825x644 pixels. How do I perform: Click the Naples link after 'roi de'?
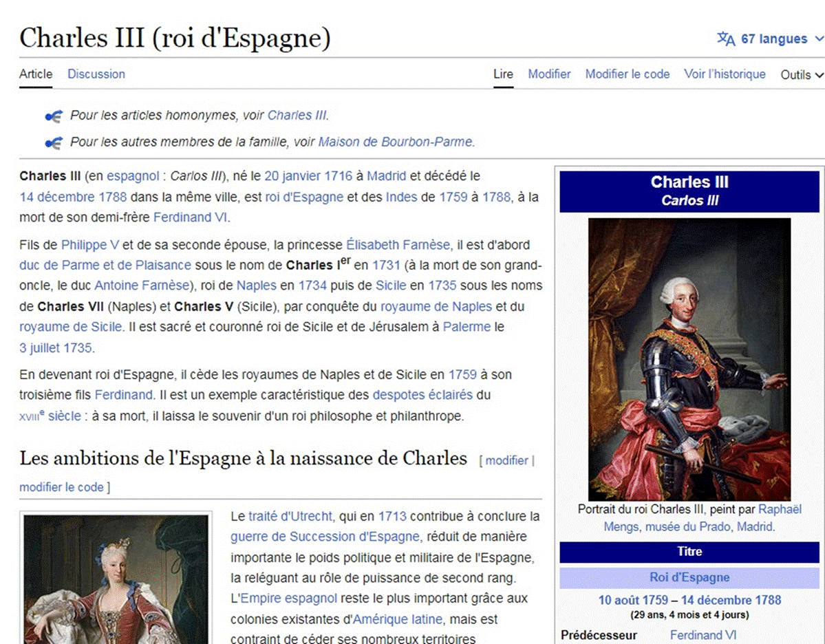[x=256, y=286]
